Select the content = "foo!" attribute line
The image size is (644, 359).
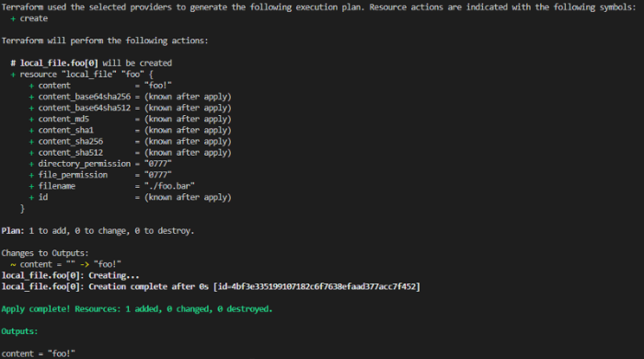[x=100, y=86]
